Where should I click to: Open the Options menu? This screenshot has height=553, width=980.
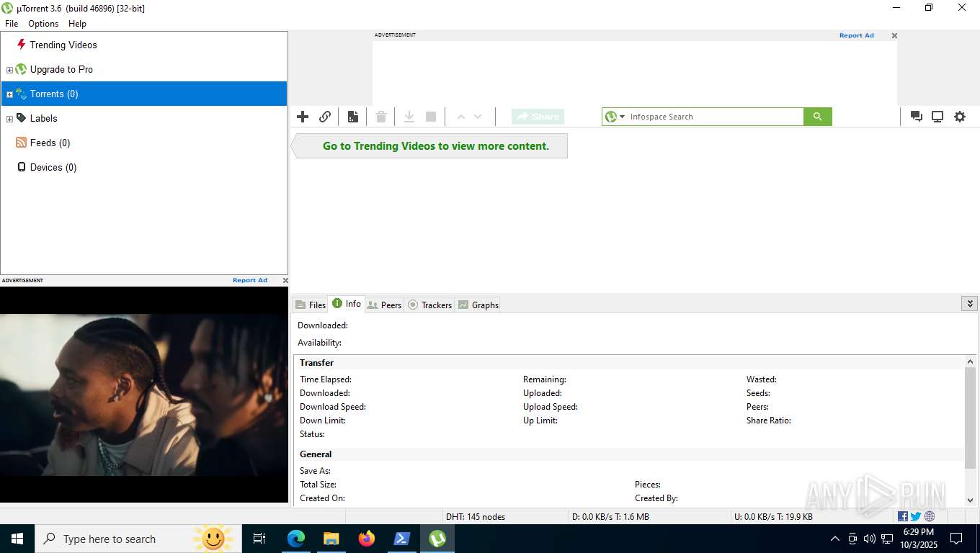pos(43,24)
